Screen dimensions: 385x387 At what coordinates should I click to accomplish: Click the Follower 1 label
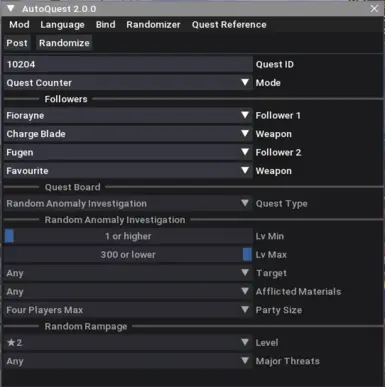coord(278,116)
